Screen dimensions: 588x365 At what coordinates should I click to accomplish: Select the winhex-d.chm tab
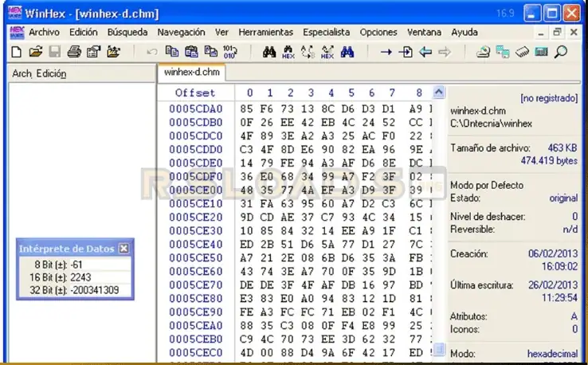(190, 72)
